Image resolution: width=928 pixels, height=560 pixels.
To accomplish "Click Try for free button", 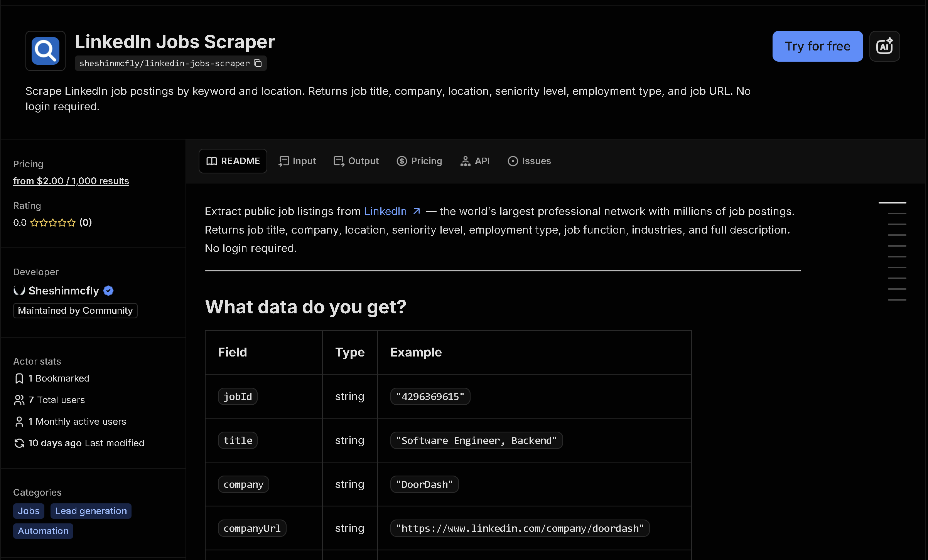I will click(818, 46).
